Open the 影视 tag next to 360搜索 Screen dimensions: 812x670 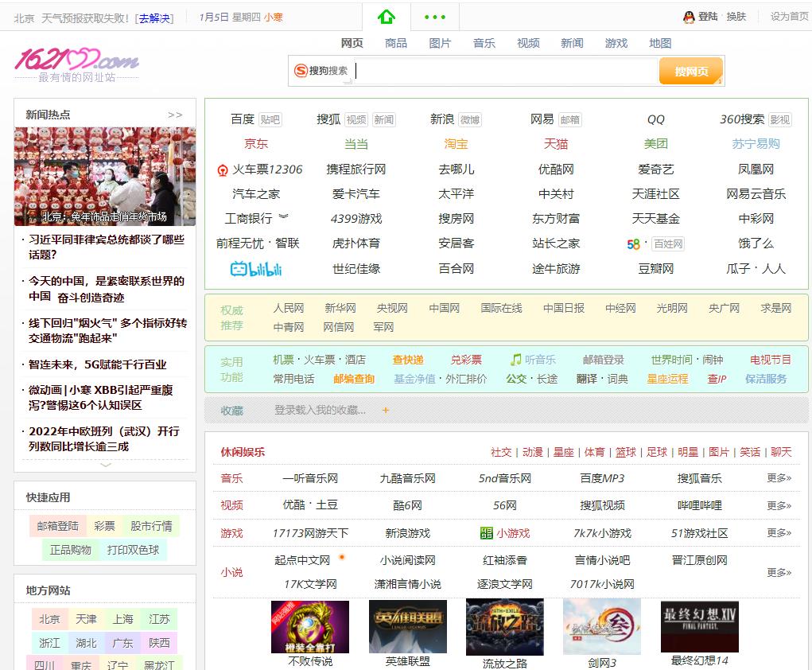780,119
